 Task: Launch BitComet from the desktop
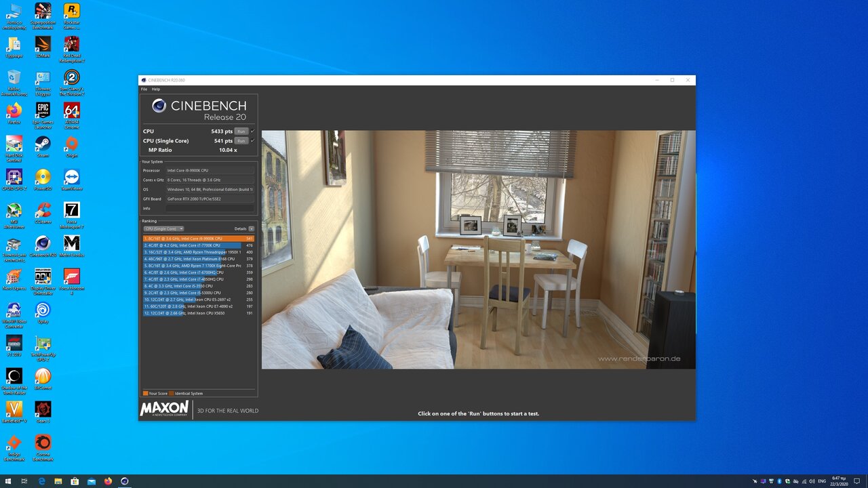[43, 379]
